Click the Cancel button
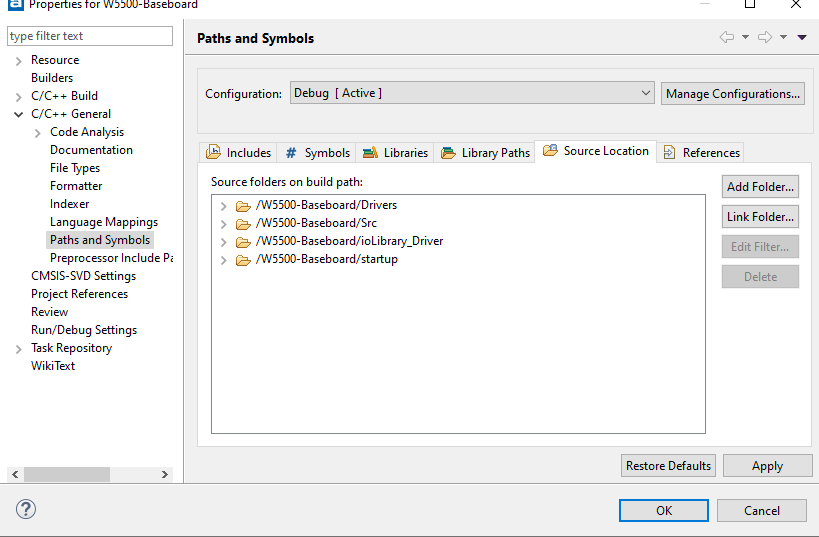 click(x=762, y=510)
